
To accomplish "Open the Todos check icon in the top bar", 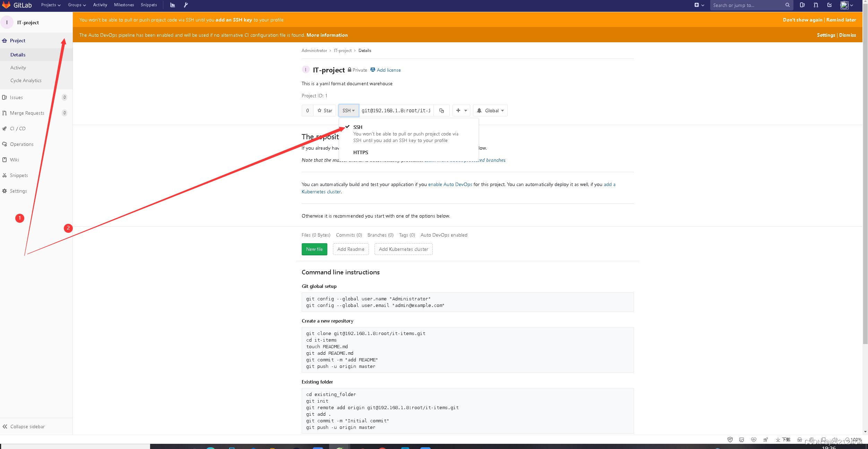I will point(829,5).
